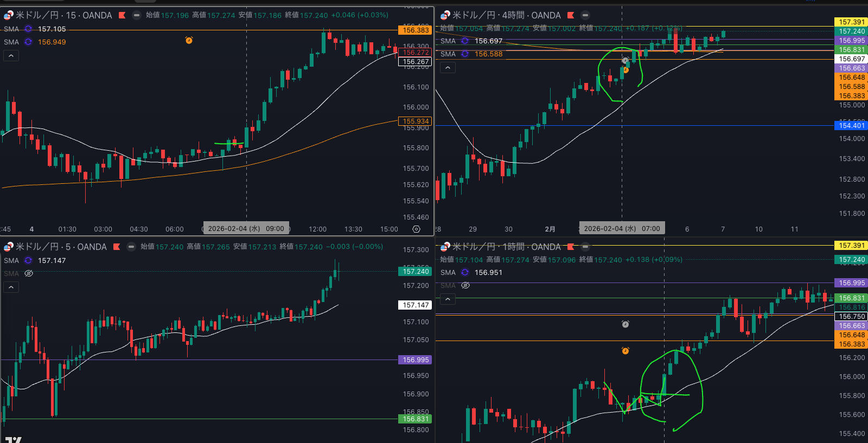
Task: Toggle market status dot on 15-minute chart
Action: click(x=137, y=15)
